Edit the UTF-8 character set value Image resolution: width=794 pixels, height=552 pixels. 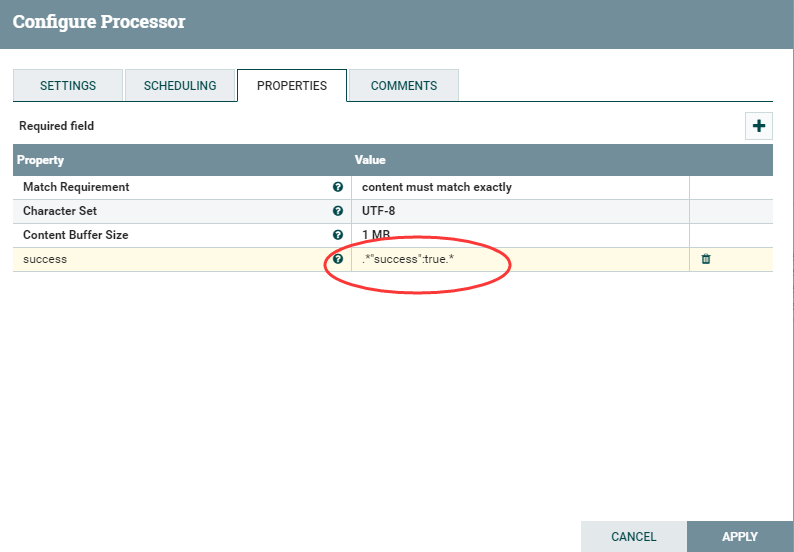tap(520, 211)
